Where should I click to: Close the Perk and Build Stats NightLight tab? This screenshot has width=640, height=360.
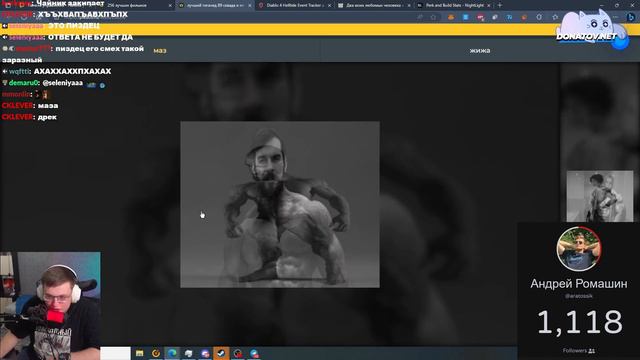point(489,5)
